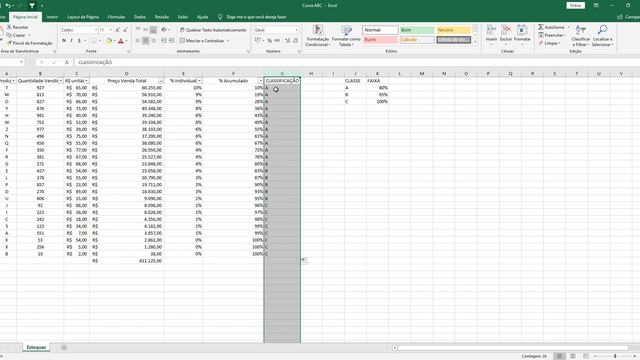Click the Recortar (cut) scissors button
Viewport: 640px width, 360px height.
coord(18,27)
